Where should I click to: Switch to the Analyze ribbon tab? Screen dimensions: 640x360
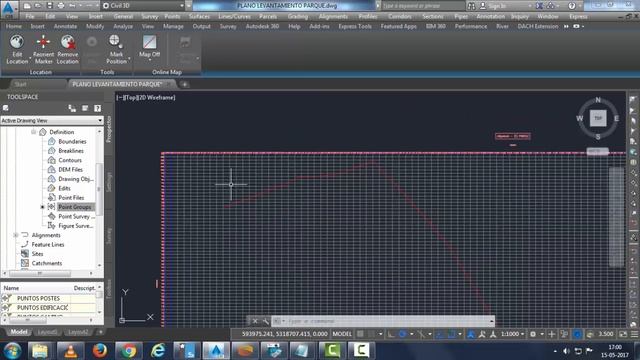123,26
